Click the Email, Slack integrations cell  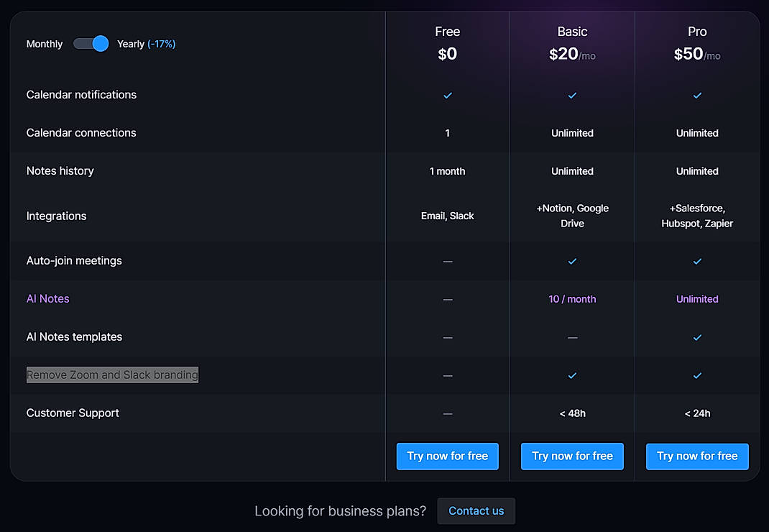click(447, 215)
